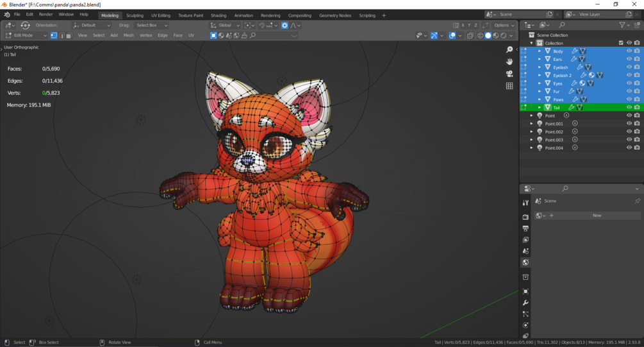The width and height of the screenshot is (644, 347).
Task: Expand the Eyelash 2 object
Action: [540, 75]
